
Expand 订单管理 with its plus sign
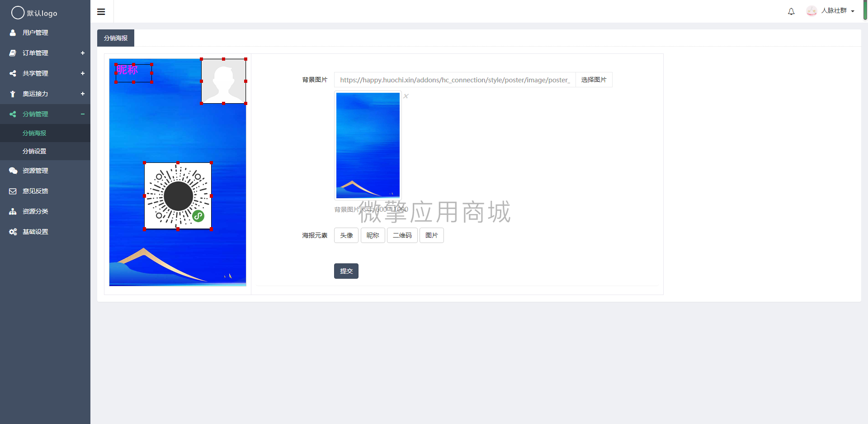(83, 53)
